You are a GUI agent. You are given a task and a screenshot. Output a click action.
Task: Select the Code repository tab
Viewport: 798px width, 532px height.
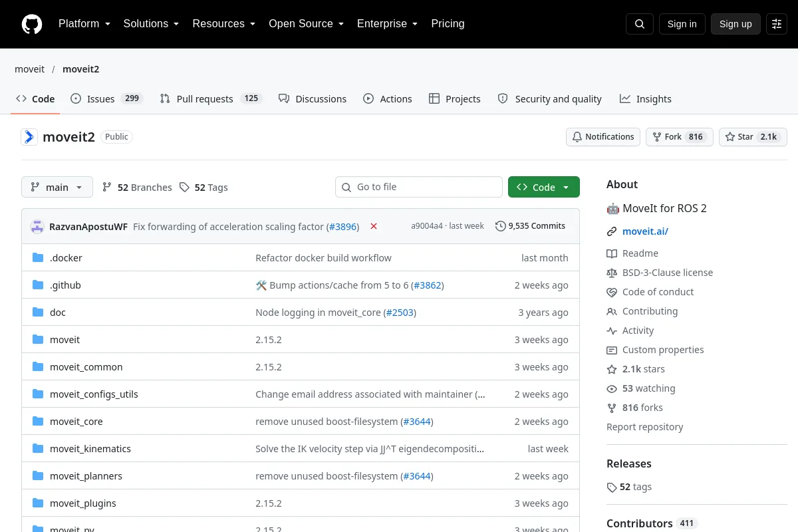35,98
